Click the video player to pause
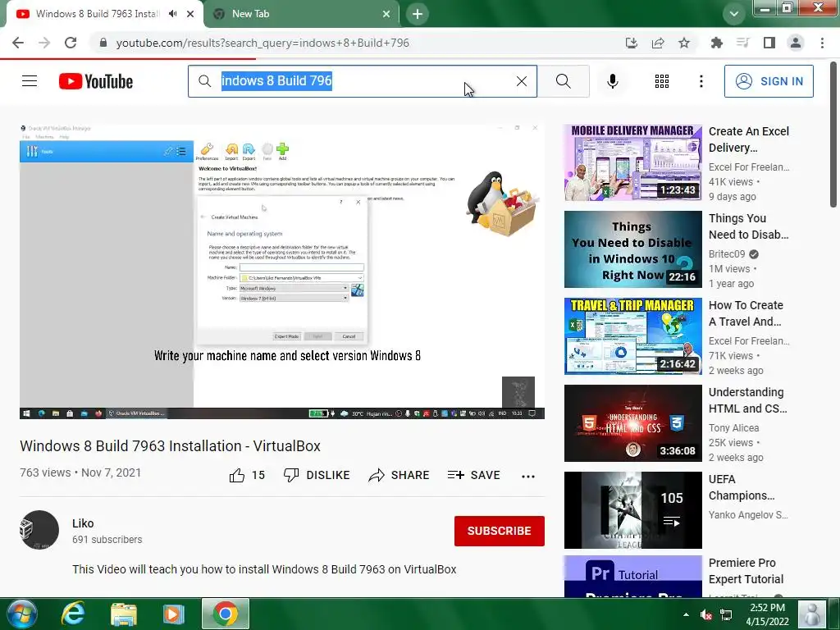This screenshot has height=630, width=840. (x=282, y=271)
